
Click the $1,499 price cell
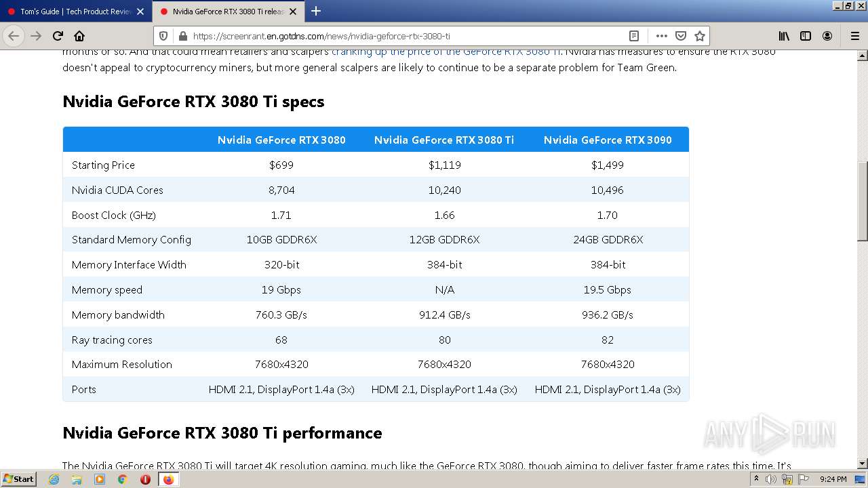point(608,165)
